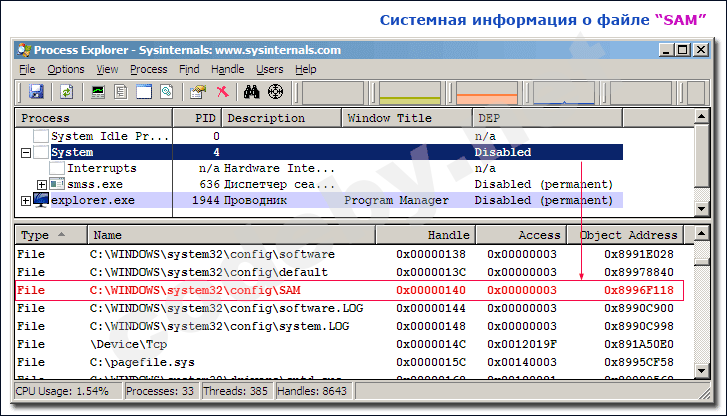Open the Options menu
This screenshot has height=416, width=727.
[x=66, y=70]
